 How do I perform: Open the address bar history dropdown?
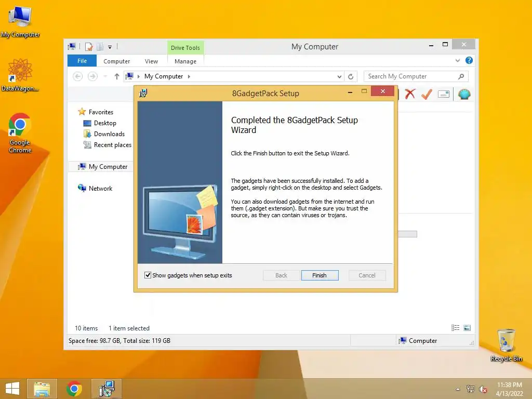(x=339, y=77)
